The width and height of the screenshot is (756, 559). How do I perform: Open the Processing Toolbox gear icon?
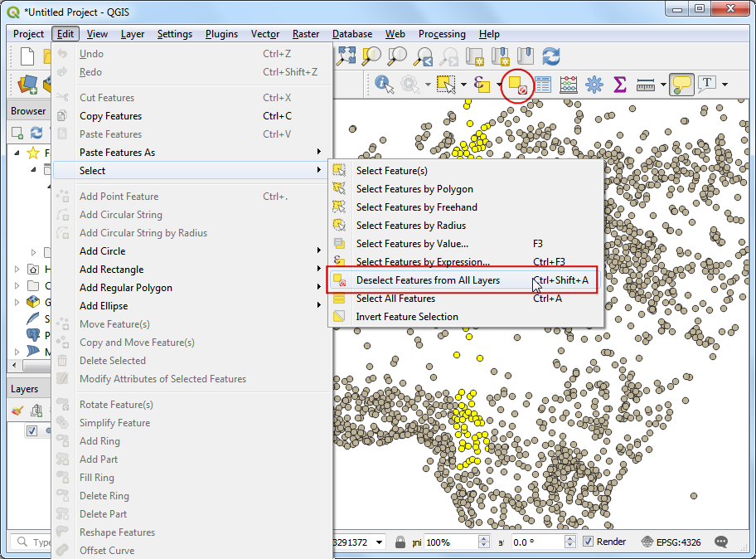594,85
